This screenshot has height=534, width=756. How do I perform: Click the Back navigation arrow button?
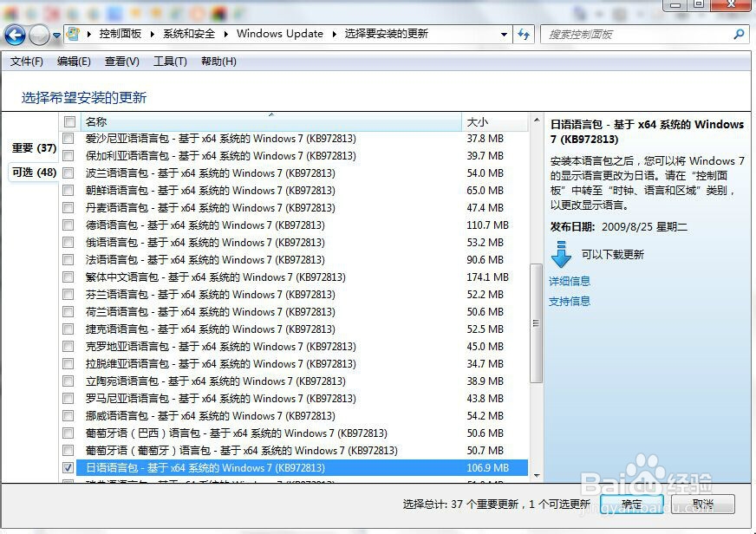[x=15, y=35]
